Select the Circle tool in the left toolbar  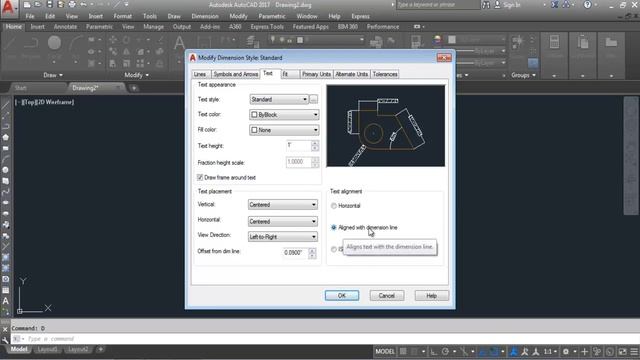(5, 170)
